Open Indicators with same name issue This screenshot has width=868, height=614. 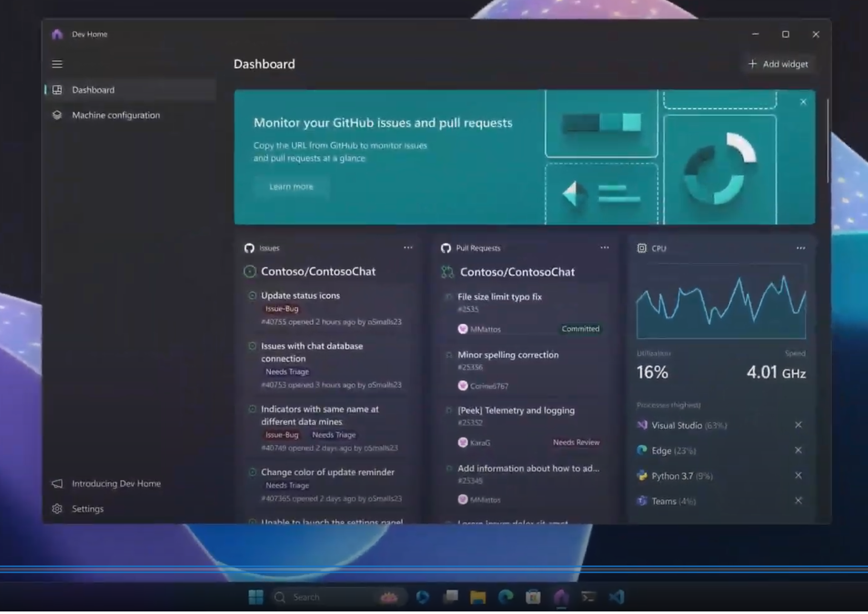tap(320, 415)
